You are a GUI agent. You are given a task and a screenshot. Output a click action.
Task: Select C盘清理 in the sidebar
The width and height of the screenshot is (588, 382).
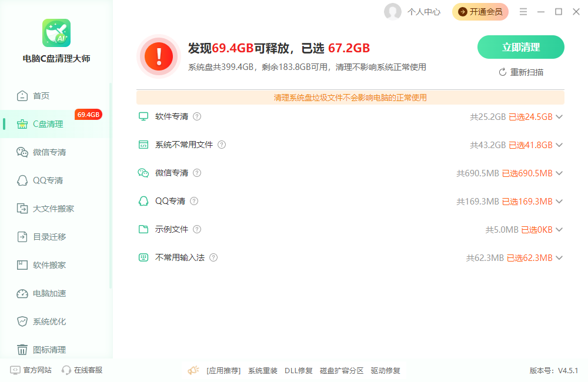[x=55, y=124]
